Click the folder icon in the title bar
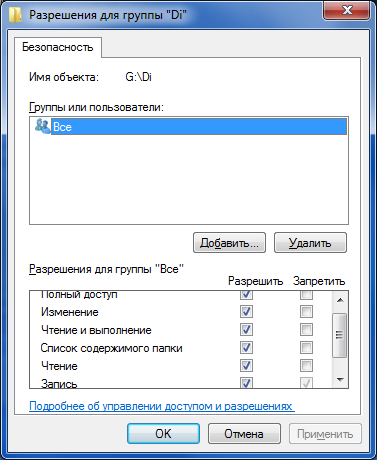Image resolution: width=377 pixels, height=460 pixels. (15, 15)
